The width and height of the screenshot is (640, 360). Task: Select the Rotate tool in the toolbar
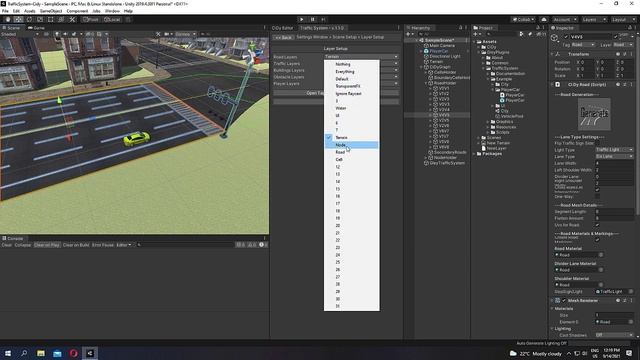tap(29, 20)
